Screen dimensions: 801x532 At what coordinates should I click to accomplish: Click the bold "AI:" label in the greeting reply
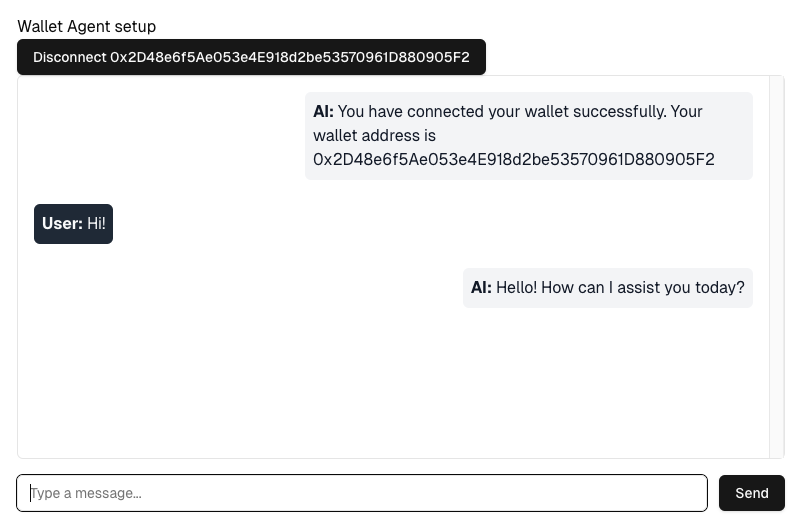point(481,288)
